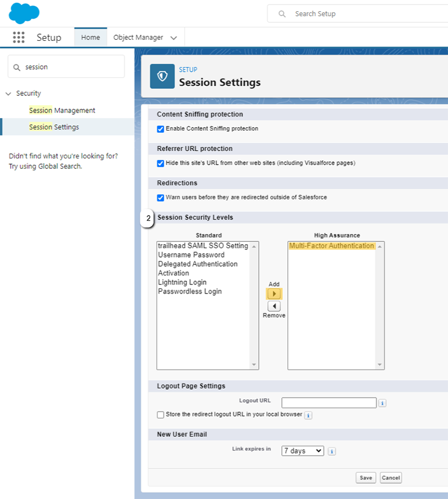
Task: Click the Add arrow button
Action: pyautogui.click(x=274, y=294)
